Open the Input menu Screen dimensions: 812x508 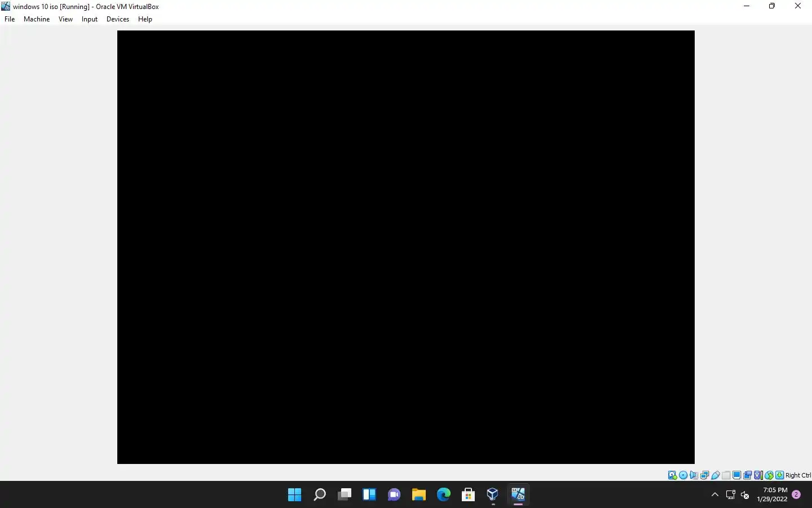pos(90,19)
